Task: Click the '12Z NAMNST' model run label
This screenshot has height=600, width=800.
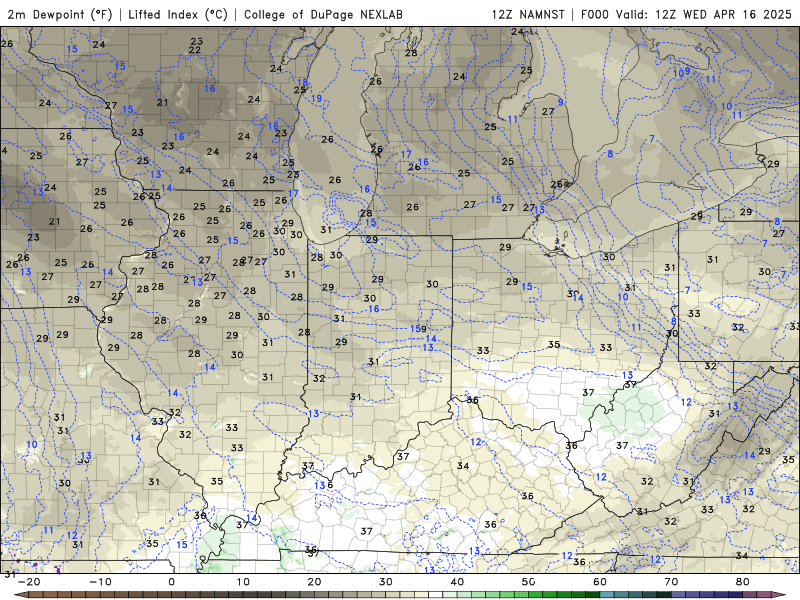Action: pos(528,14)
